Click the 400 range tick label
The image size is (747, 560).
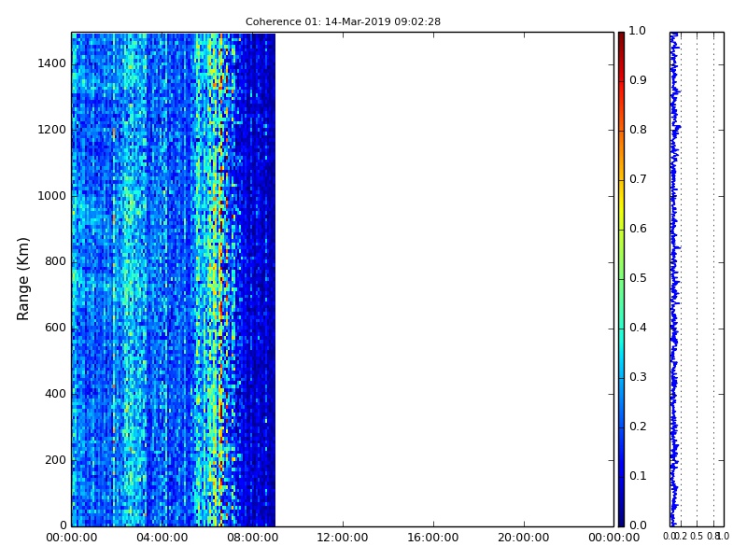(55, 394)
